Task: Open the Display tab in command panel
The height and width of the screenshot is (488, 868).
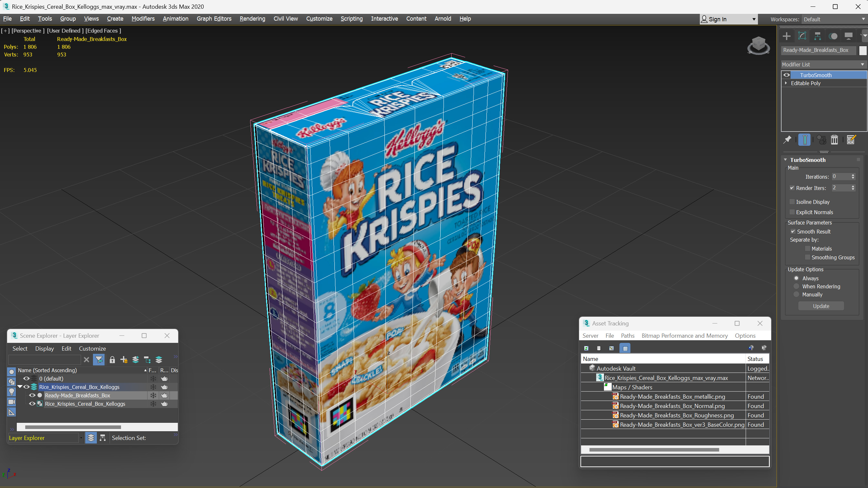Action: 848,36
